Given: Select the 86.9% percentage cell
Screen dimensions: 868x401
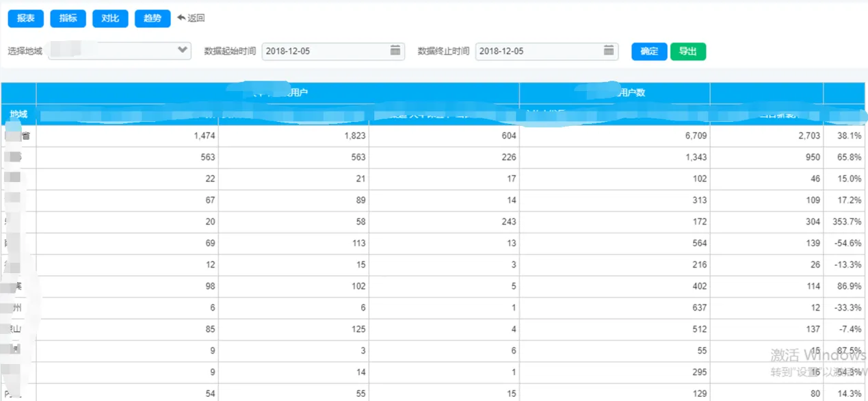Looking at the screenshot, I should [845, 287].
